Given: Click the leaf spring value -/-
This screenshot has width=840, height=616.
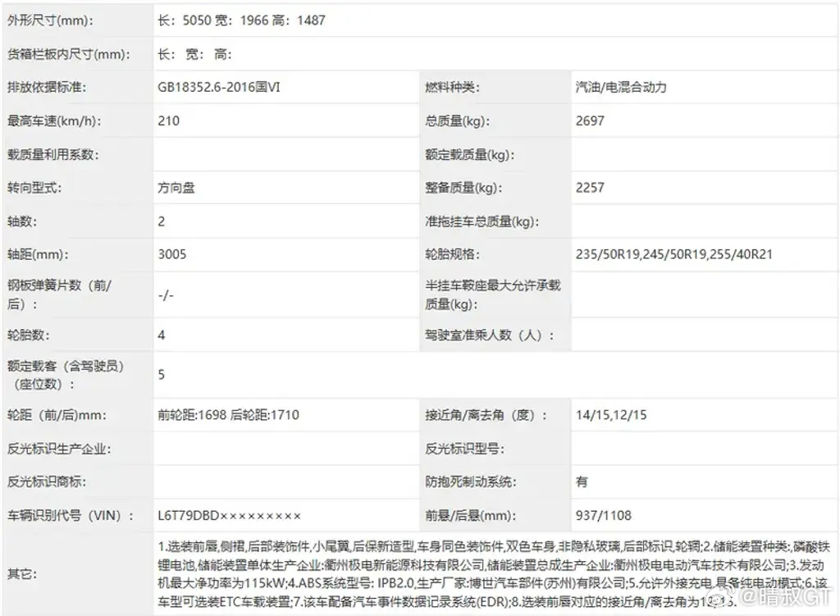Looking at the screenshot, I should pos(166,295).
